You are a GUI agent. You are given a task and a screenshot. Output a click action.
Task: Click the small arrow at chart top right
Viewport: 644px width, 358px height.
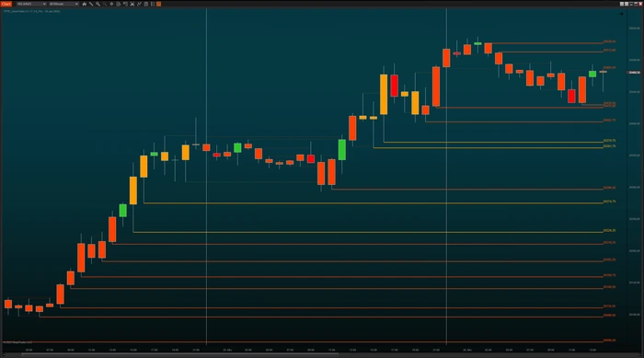[x=621, y=14]
